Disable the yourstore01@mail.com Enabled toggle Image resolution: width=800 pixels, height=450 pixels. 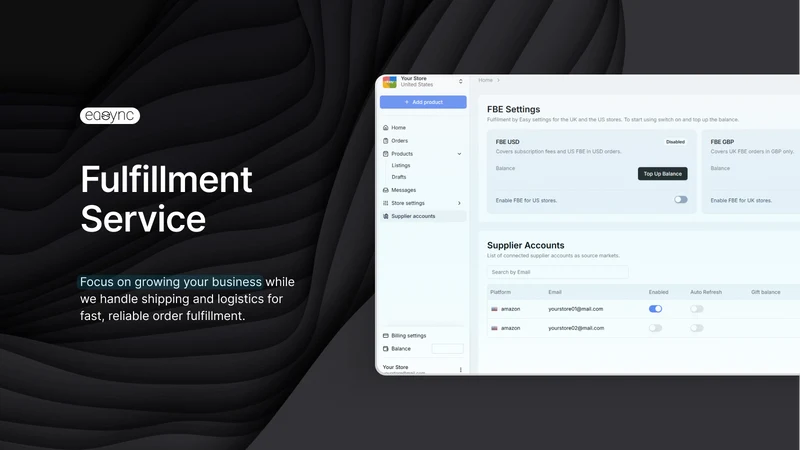[656, 309]
